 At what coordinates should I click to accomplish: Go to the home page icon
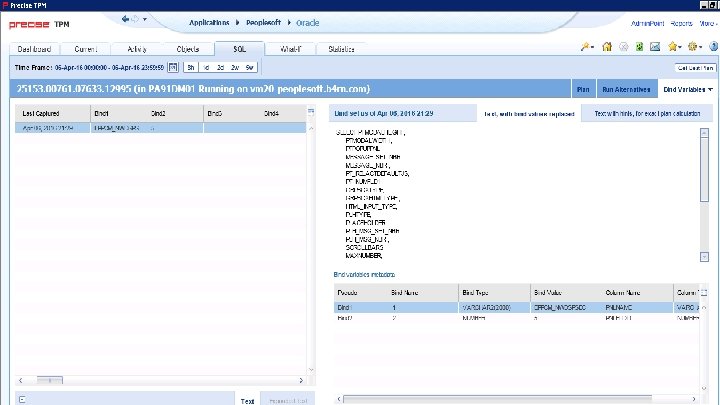point(607,47)
